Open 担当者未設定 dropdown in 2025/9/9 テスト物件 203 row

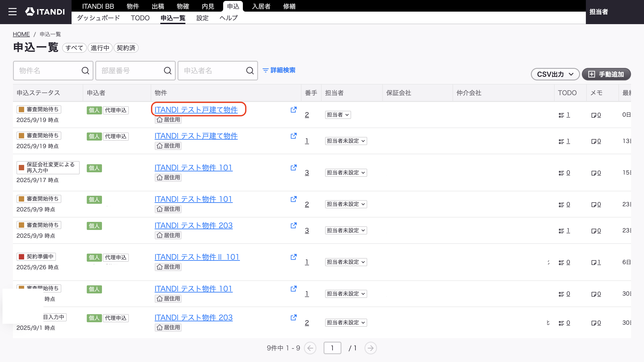(x=346, y=230)
